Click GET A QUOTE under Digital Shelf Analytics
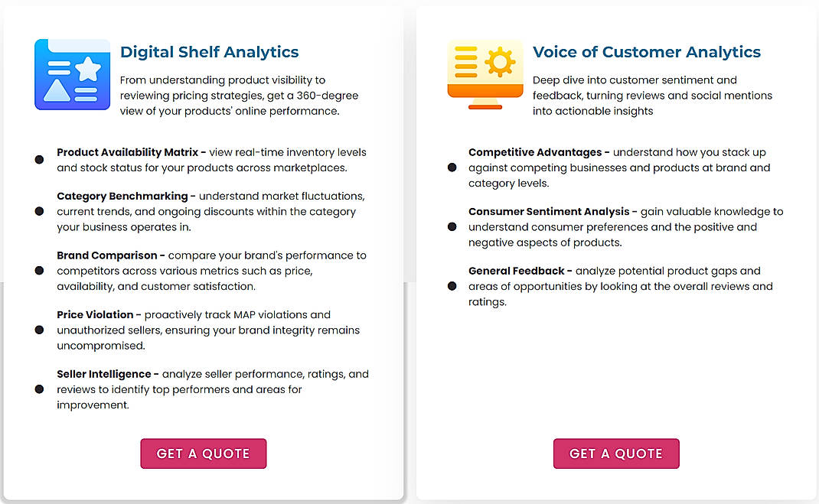 pos(203,453)
